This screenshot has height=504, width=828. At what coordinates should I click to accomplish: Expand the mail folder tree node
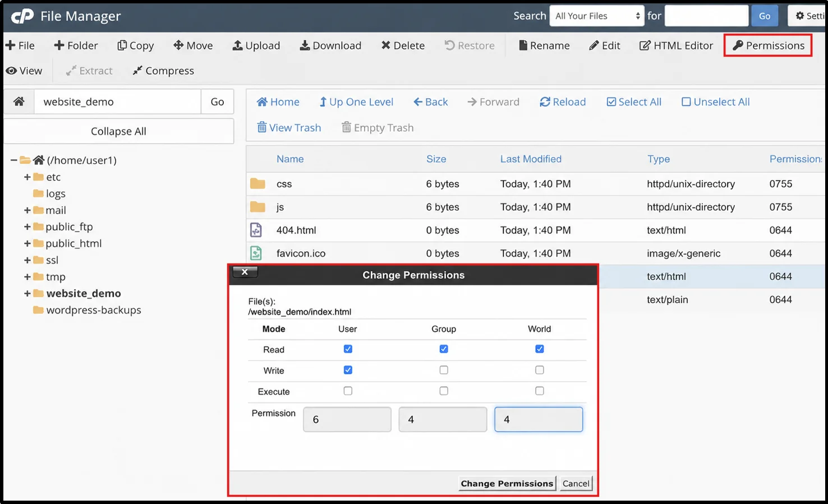(27, 210)
